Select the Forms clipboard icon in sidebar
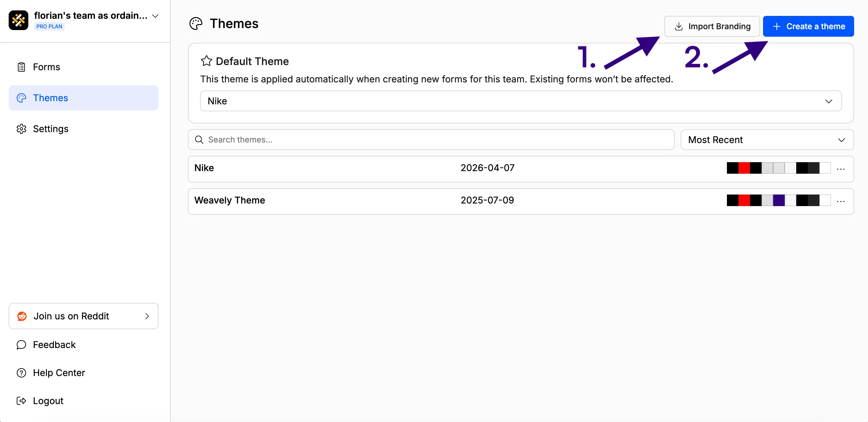This screenshot has width=868, height=422. click(21, 67)
